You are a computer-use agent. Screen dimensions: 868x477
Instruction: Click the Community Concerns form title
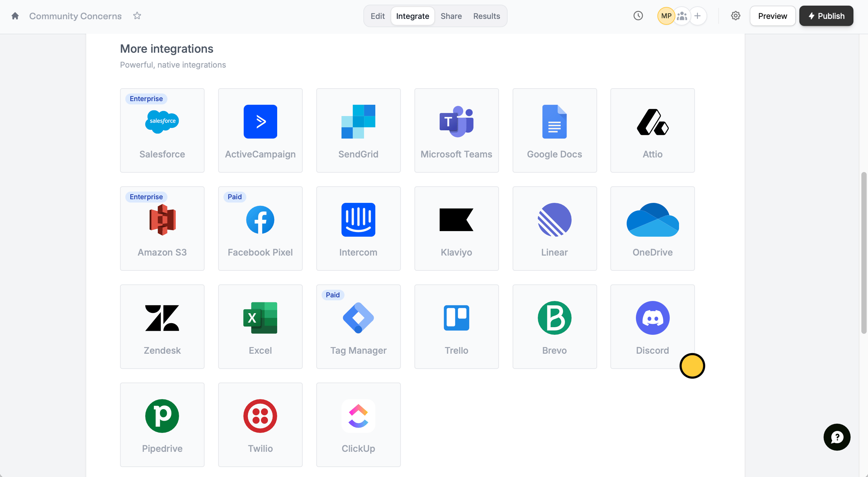click(x=75, y=16)
